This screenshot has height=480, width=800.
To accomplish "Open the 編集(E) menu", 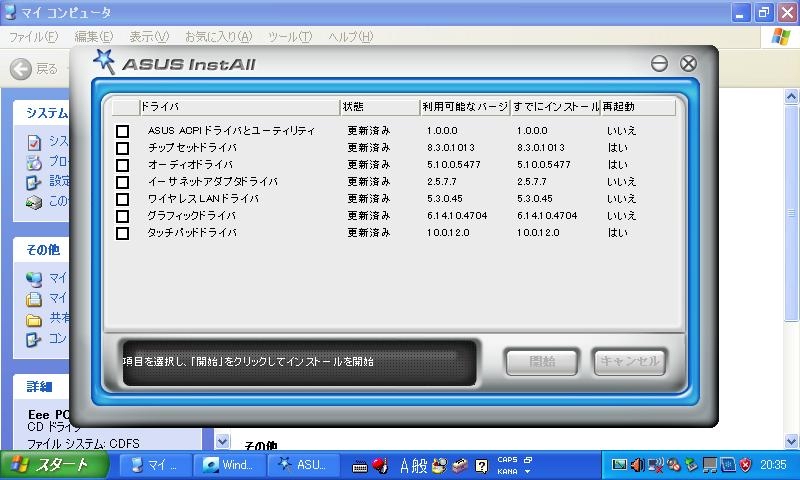I will click(93, 37).
